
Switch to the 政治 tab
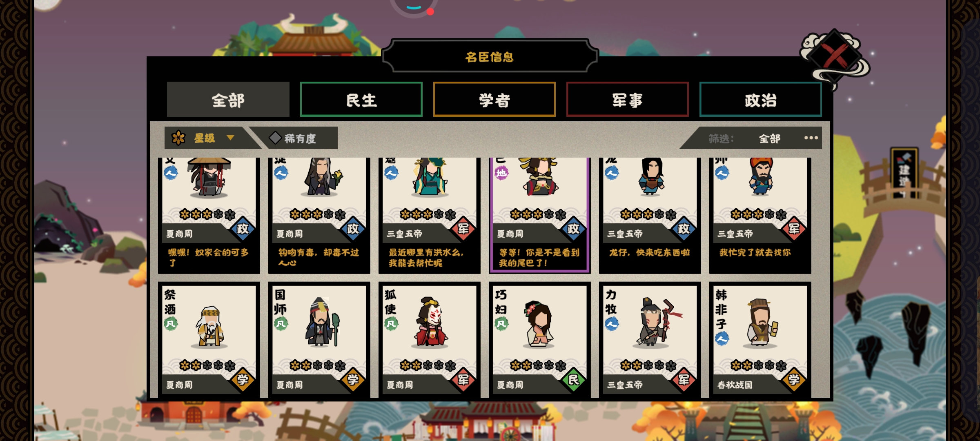(761, 100)
